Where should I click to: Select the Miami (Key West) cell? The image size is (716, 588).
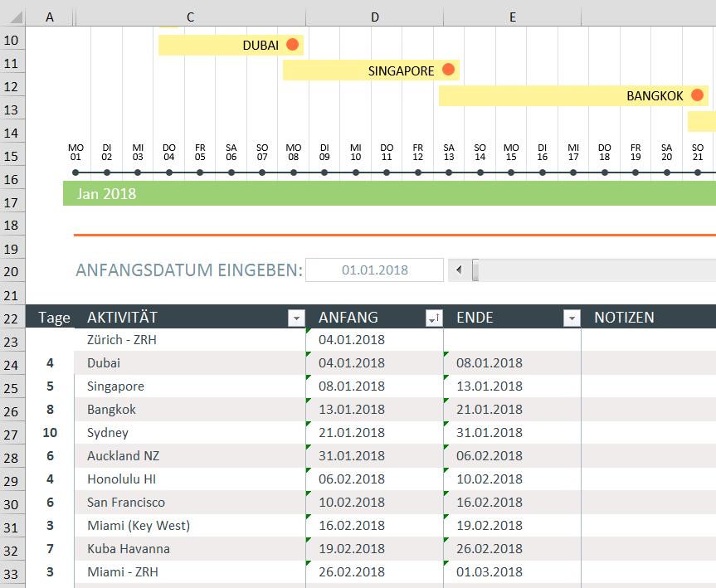point(190,526)
